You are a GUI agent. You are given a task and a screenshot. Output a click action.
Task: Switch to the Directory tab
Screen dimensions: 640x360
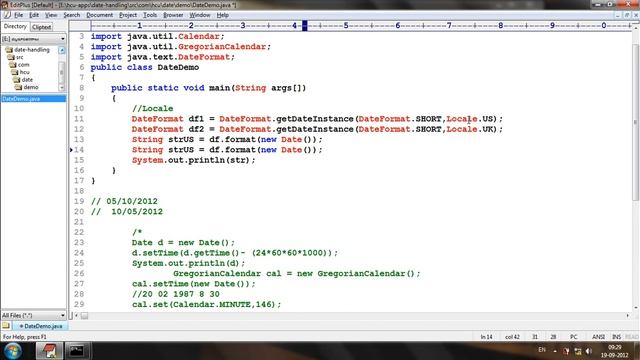[x=15, y=27]
